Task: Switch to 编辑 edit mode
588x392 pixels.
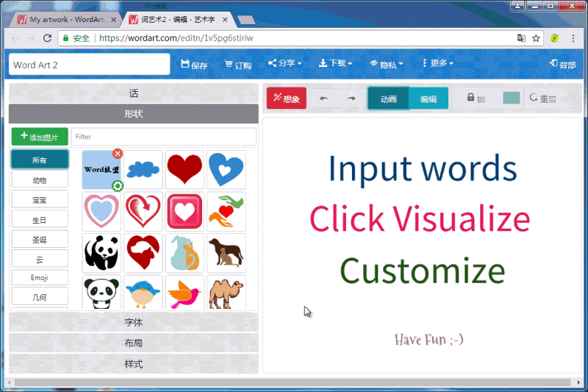Action: (x=428, y=99)
